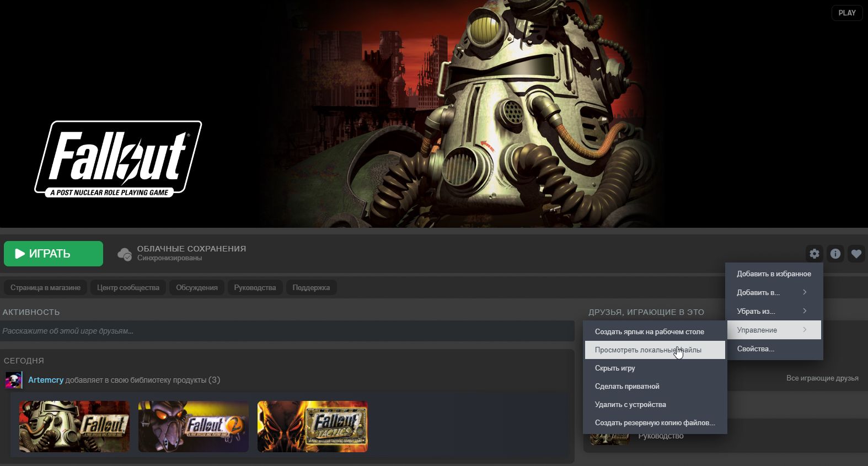Expand the 'Добавить в...' submenu arrow
Screen dimensions: 868x466
(x=805, y=292)
